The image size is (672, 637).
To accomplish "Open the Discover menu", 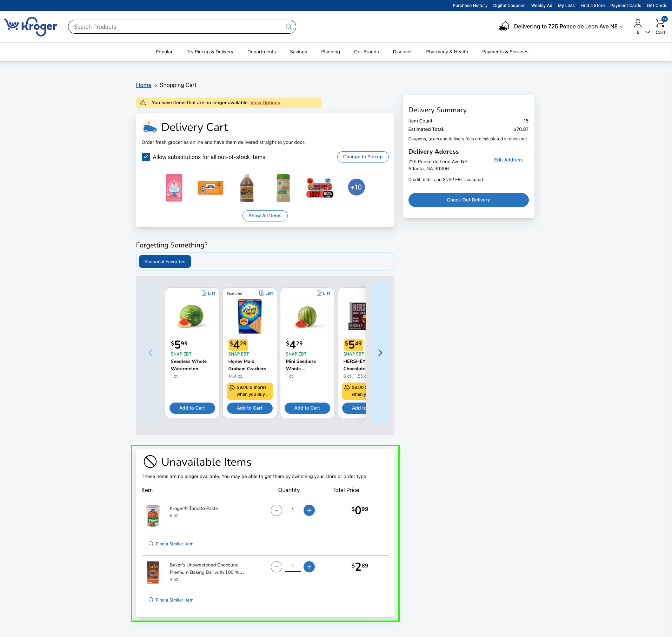I will (402, 52).
